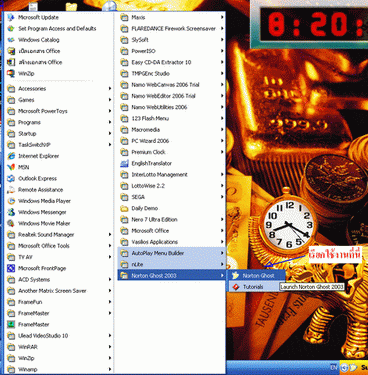Select TV AV menu entry
This screenshot has height=375, width=368.
point(59,257)
